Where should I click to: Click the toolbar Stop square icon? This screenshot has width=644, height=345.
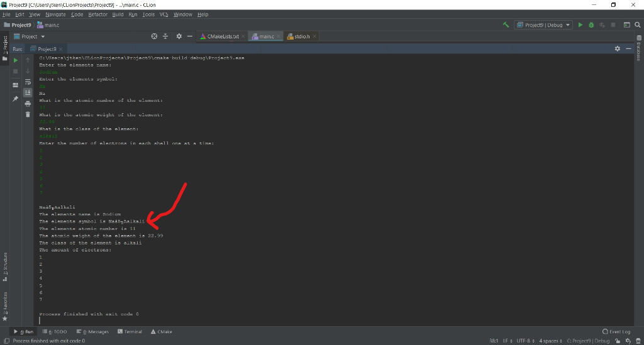[613, 25]
